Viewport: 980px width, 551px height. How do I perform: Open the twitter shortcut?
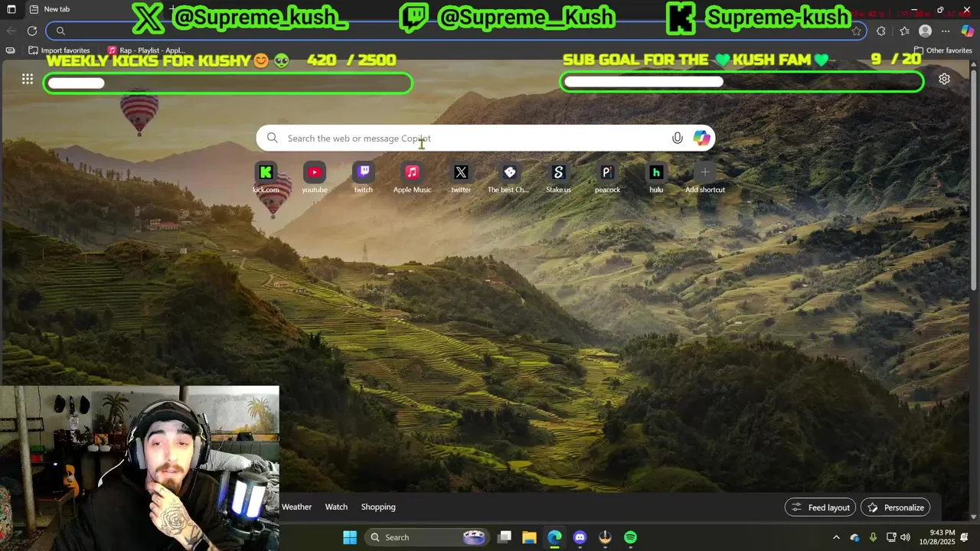point(461,178)
